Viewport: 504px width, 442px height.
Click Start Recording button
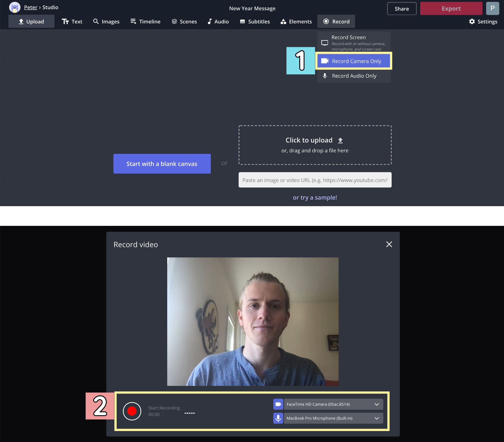pyautogui.click(x=132, y=411)
